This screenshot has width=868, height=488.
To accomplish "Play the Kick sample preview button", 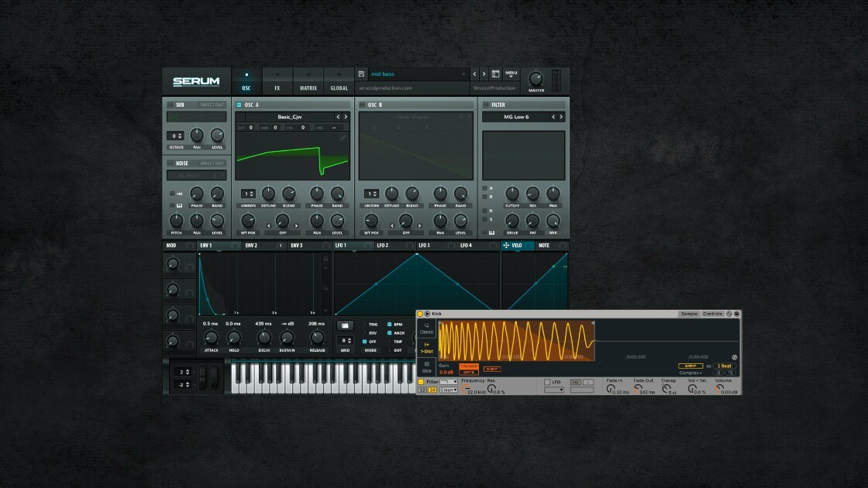I will pyautogui.click(x=427, y=314).
